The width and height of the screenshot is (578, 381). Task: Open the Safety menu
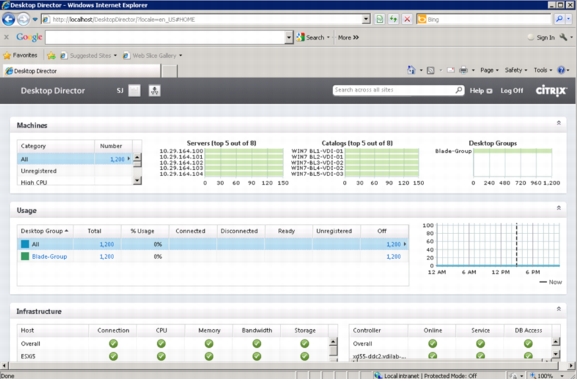click(x=516, y=70)
